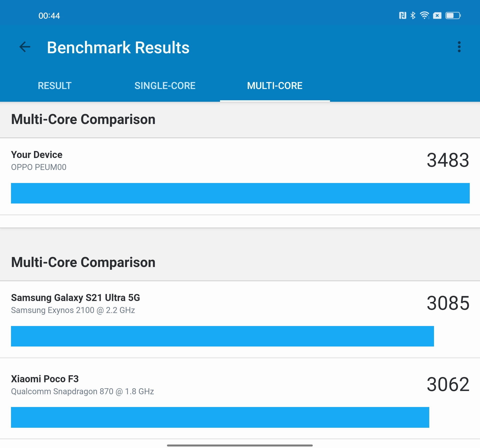Tap the bottom navigation gesture handle
The width and height of the screenshot is (480, 448).
(x=240, y=445)
